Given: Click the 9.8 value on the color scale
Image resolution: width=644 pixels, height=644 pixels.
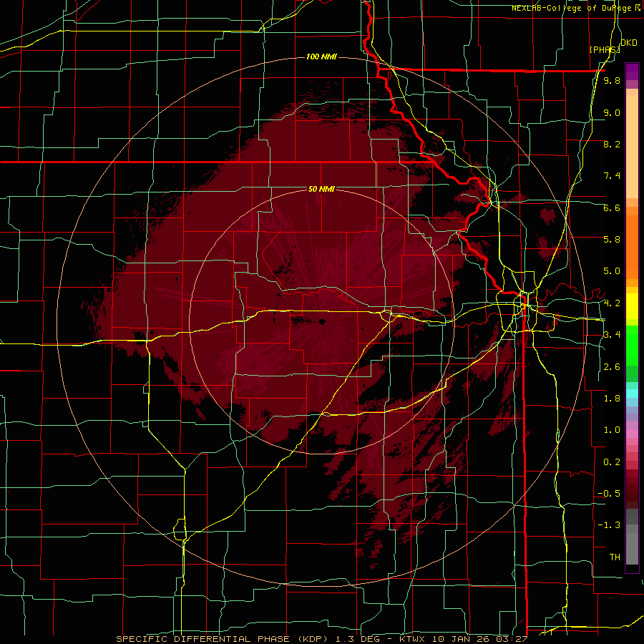Looking at the screenshot, I should tap(612, 80).
